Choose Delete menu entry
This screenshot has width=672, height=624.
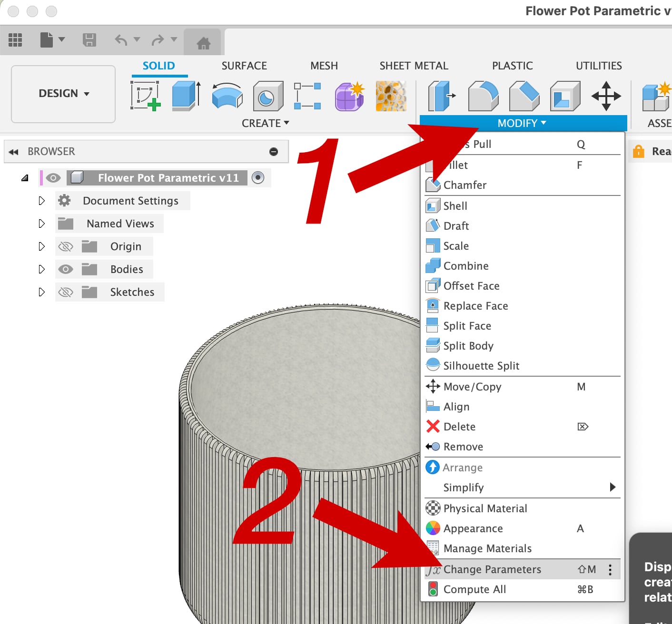click(x=522, y=427)
